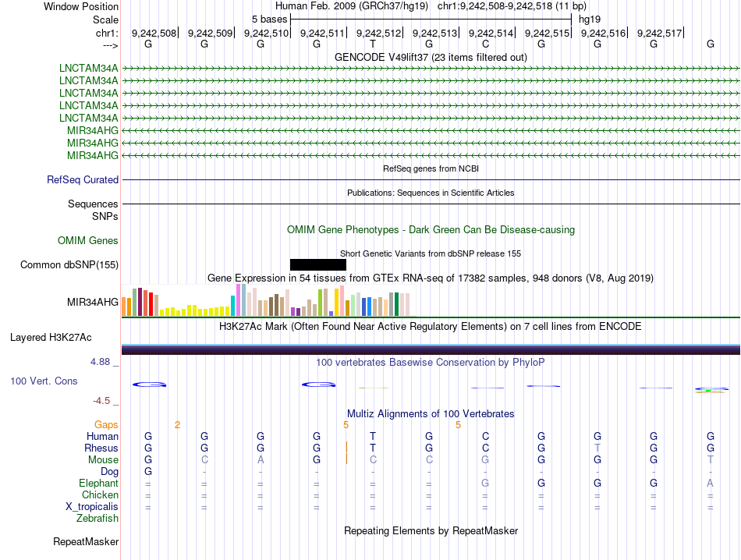The width and height of the screenshot is (741, 560).
Task: Click 'Publications: Sequences in Scientific Articles' title
Action: tap(431, 193)
